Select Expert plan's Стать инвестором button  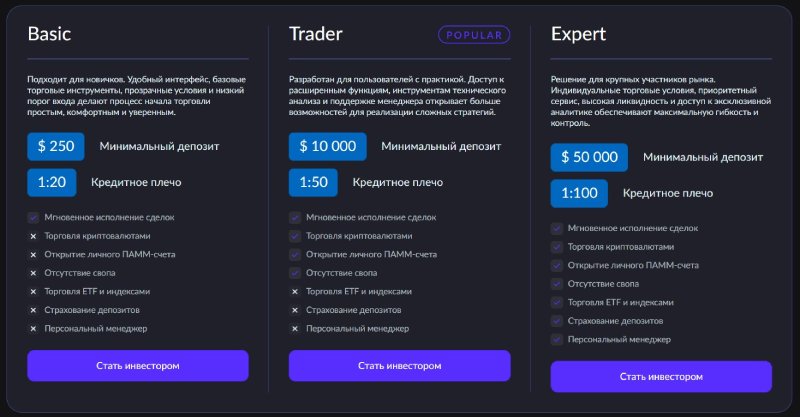pyautogui.click(x=661, y=376)
